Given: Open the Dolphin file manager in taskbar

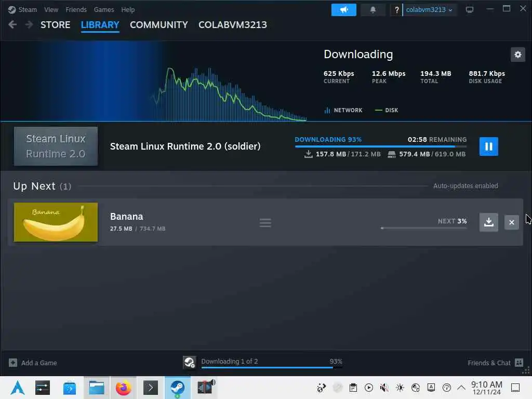Looking at the screenshot, I should click(x=97, y=388).
